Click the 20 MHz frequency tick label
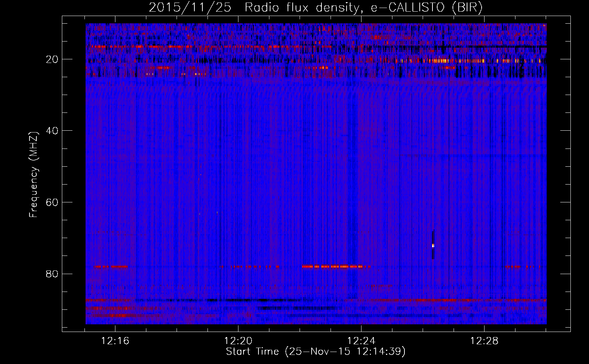589x364 pixels. pos(52,59)
